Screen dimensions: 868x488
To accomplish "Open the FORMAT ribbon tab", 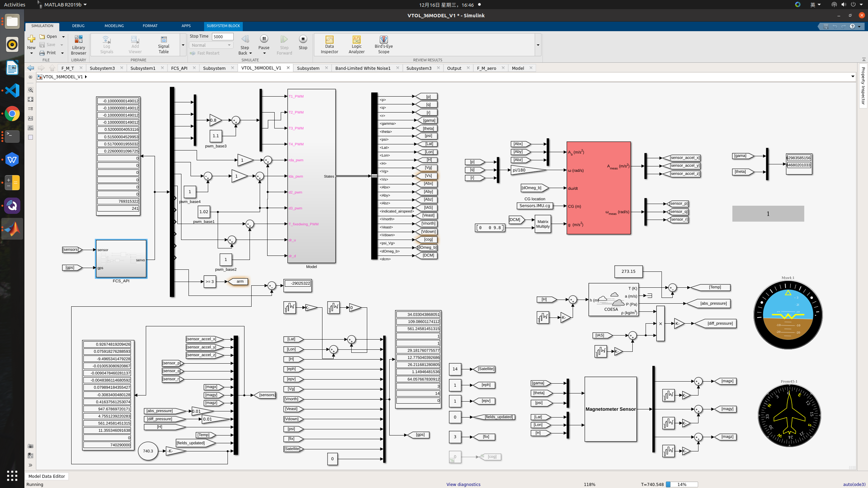I will [150, 26].
